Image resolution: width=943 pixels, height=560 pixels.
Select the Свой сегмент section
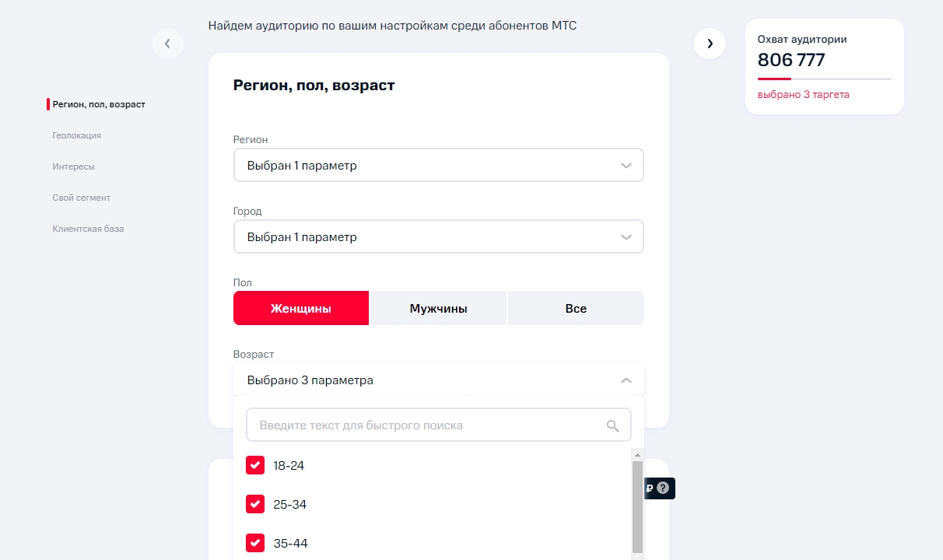click(x=81, y=197)
